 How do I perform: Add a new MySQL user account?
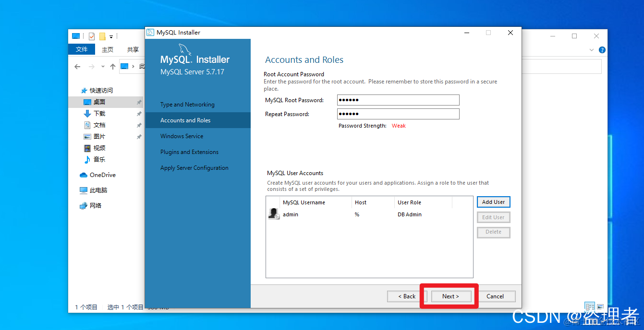point(493,202)
